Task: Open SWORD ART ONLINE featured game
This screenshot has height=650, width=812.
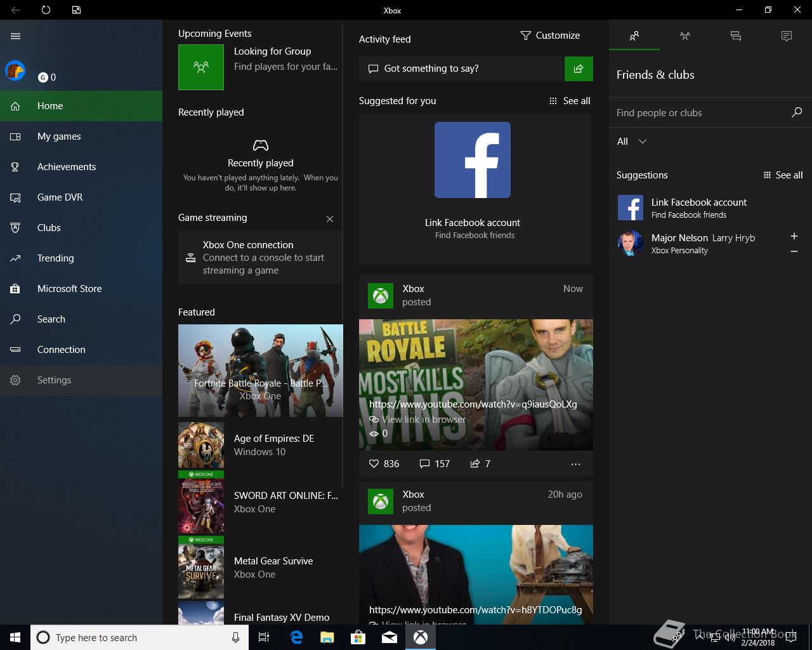Action: click(260, 502)
